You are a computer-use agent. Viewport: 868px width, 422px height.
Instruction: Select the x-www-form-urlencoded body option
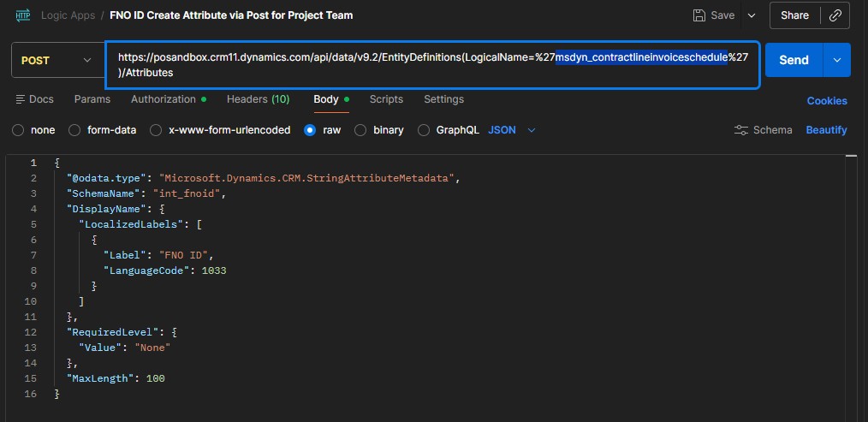coord(156,130)
